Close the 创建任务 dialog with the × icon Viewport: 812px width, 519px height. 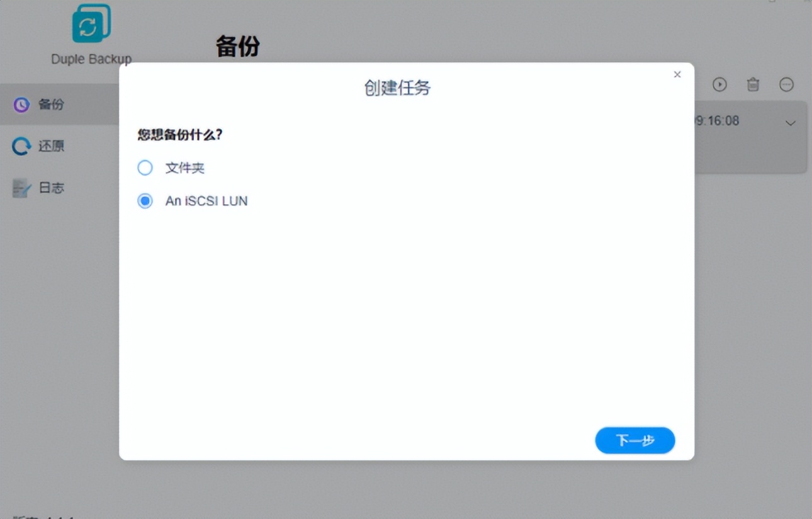coord(677,74)
